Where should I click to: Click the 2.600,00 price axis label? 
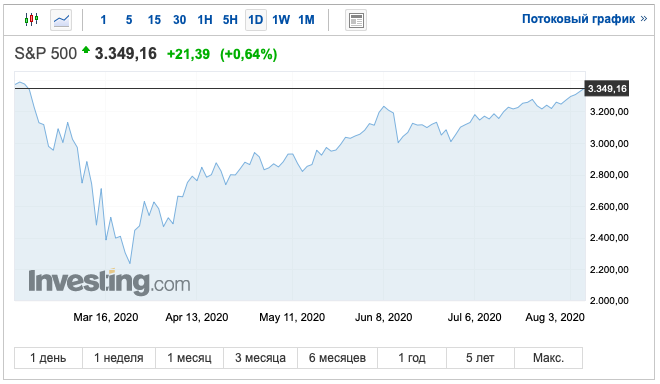(x=609, y=207)
